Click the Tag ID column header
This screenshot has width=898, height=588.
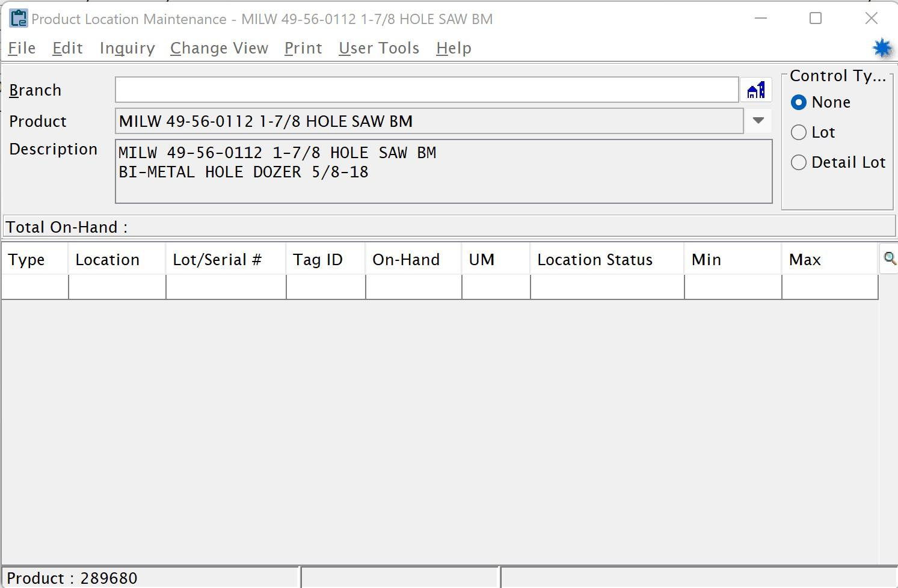click(326, 259)
